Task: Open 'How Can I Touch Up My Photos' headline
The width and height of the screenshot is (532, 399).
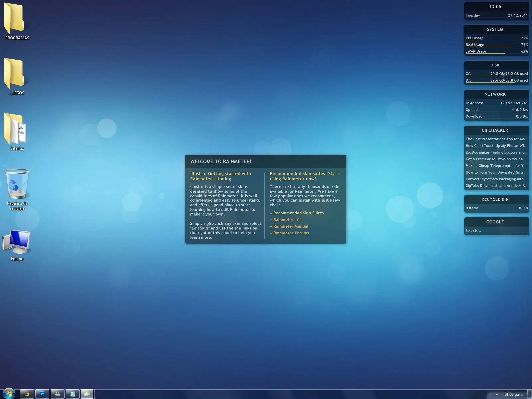Action: [496, 146]
